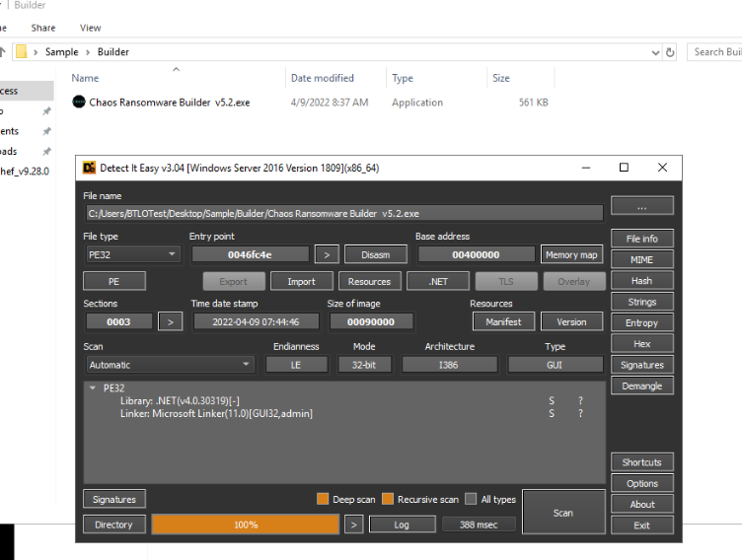The width and height of the screenshot is (742, 560).
Task: Open the Resources viewer button
Action: (x=370, y=281)
